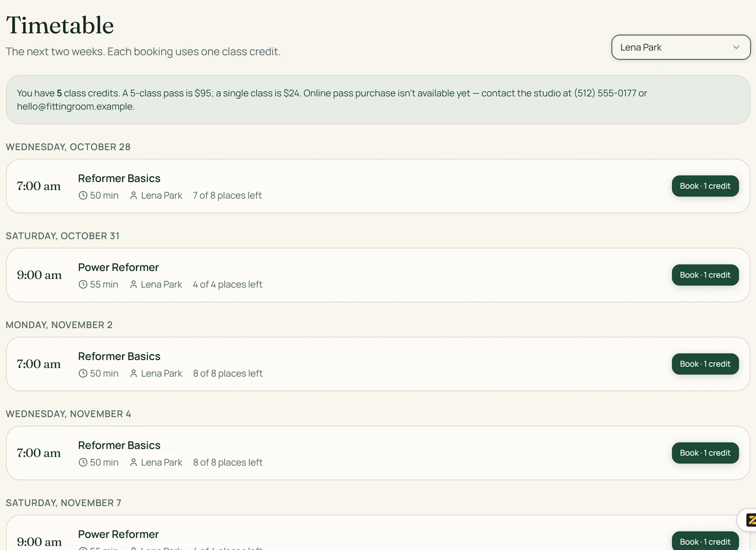Click the 55 min duration on October 31

(x=104, y=284)
